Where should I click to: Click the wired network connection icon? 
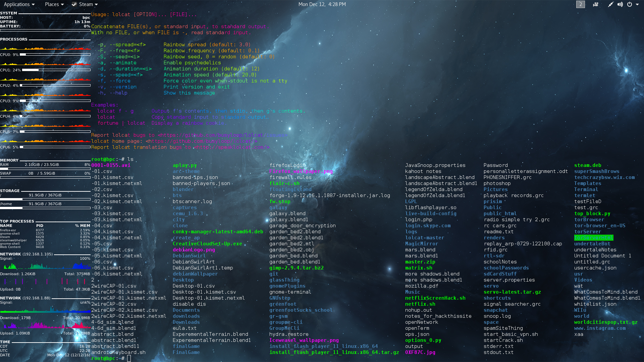point(610,4)
